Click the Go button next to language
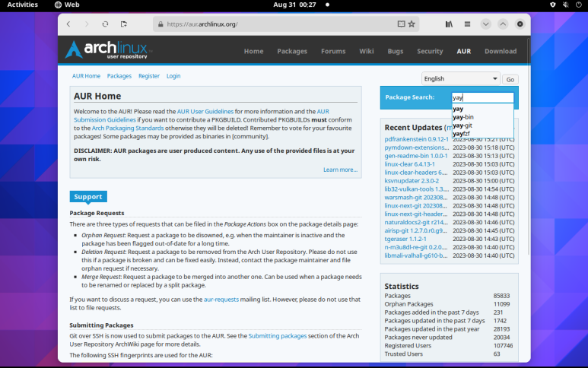This screenshot has height=368, width=588. [510, 79]
